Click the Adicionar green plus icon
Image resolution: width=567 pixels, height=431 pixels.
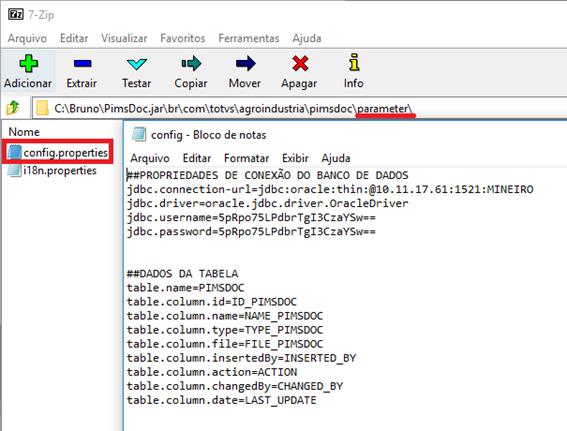pos(28,64)
